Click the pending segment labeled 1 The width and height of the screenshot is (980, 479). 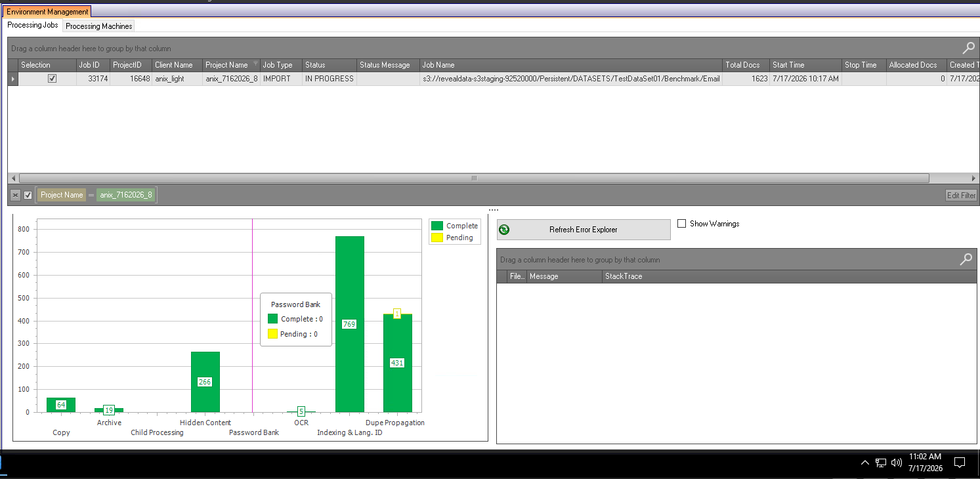(x=397, y=314)
